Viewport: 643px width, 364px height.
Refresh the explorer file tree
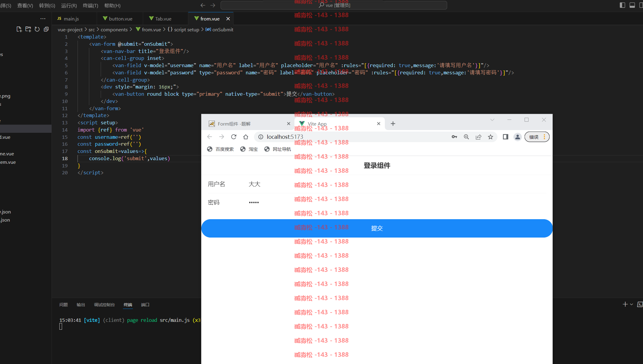coord(37,29)
